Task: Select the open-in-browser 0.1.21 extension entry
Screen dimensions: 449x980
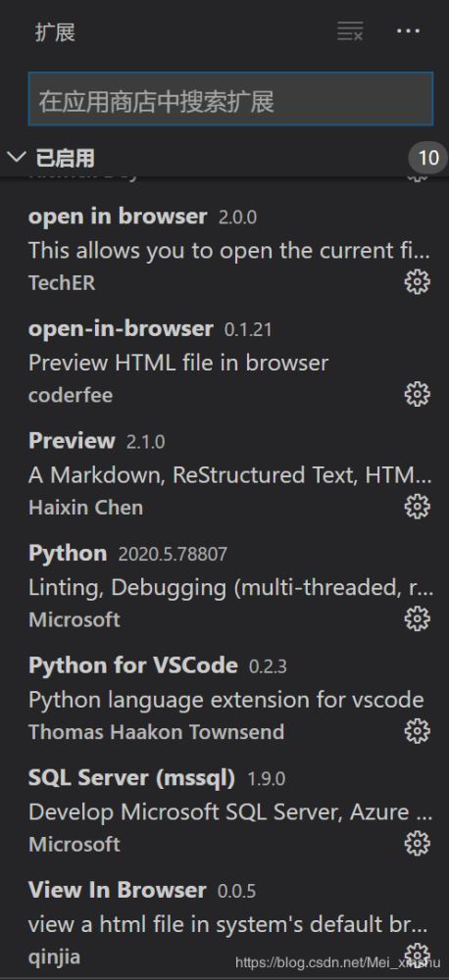Action: click(x=224, y=363)
